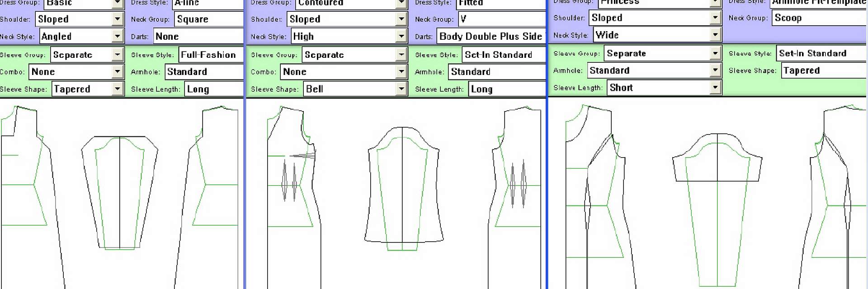This screenshot has width=868, height=289.
Task: Click the Sleeve Style field showing Full-Fashion
Action: click(x=211, y=55)
